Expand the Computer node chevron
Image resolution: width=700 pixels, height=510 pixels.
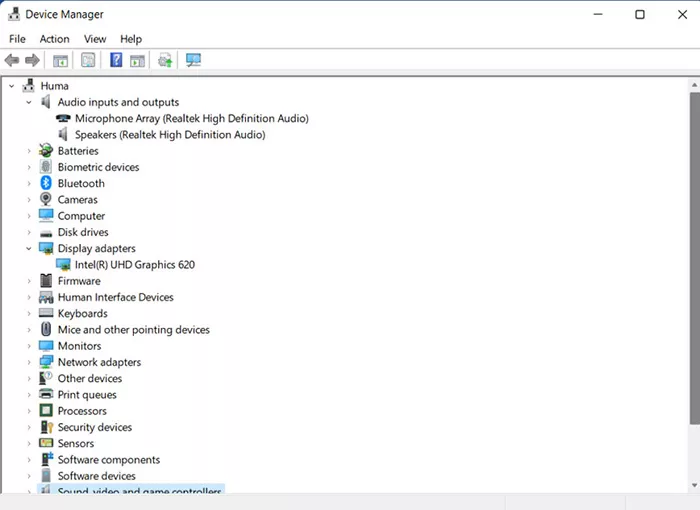click(29, 216)
